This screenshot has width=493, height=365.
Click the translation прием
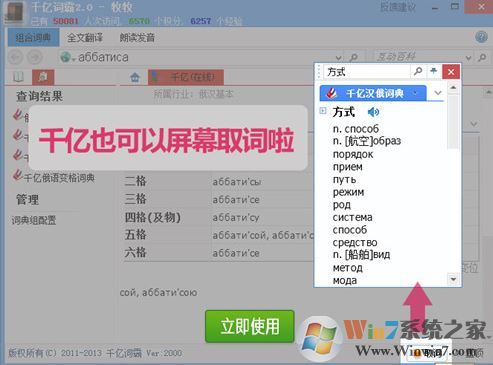[347, 167]
